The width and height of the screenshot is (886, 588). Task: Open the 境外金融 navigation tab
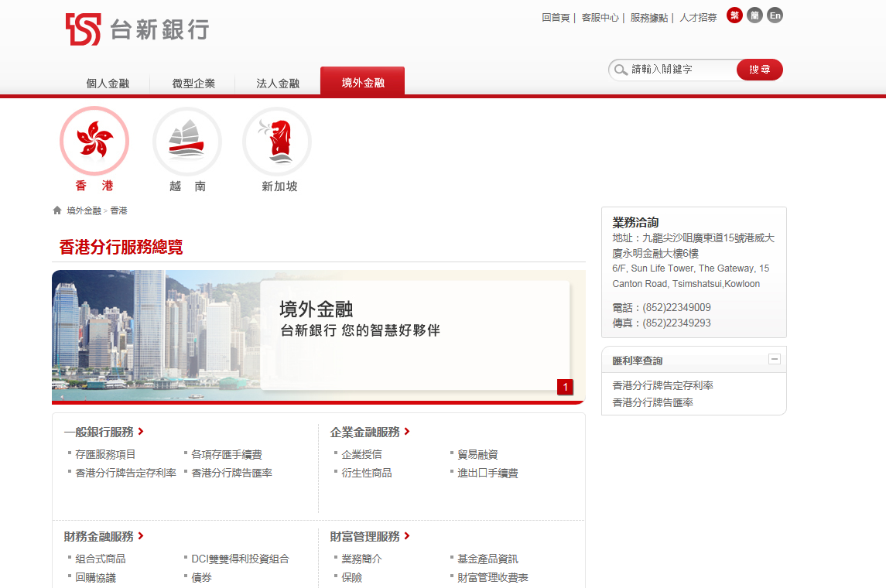[x=363, y=82]
